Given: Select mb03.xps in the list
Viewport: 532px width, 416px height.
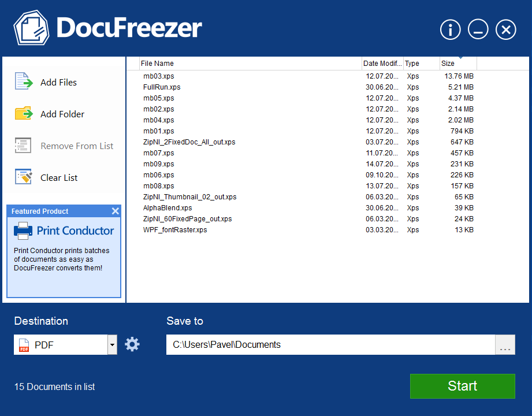Looking at the screenshot, I should [x=158, y=76].
